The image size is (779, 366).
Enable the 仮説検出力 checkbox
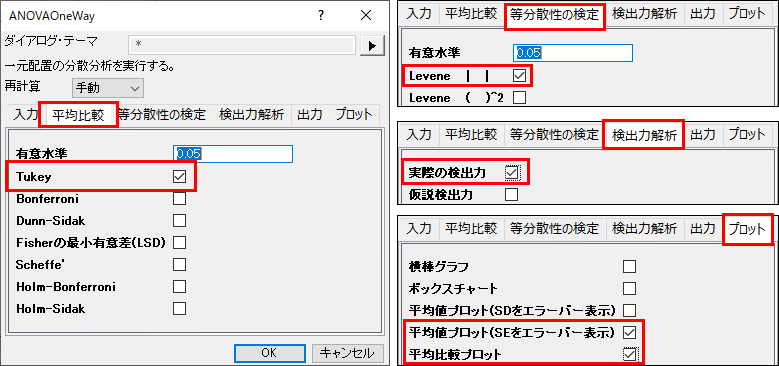tap(511, 194)
